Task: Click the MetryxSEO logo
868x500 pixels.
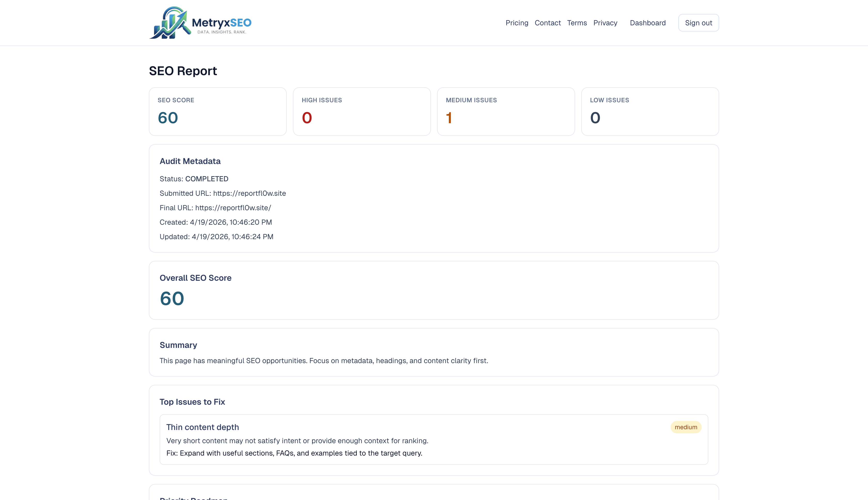Action: coord(200,22)
